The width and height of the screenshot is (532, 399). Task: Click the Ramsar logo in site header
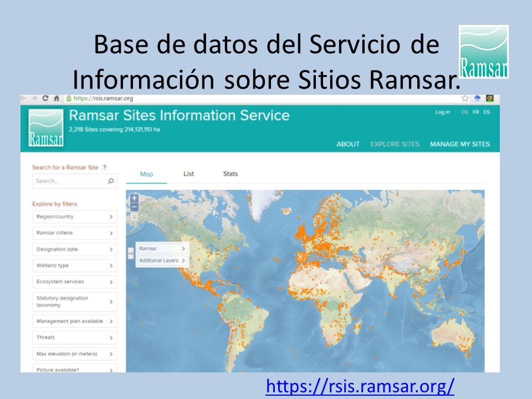point(46,128)
